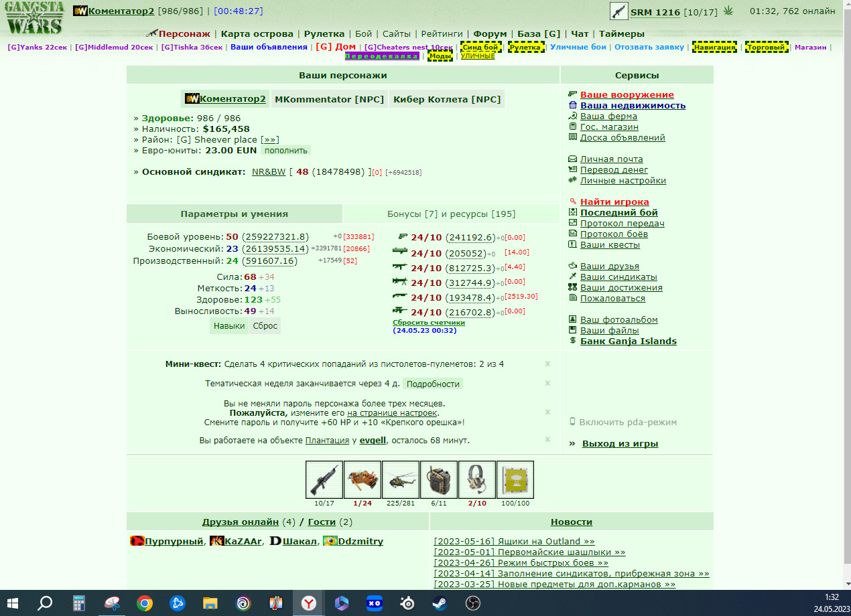Close the thematic week notice

pos(547,384)
